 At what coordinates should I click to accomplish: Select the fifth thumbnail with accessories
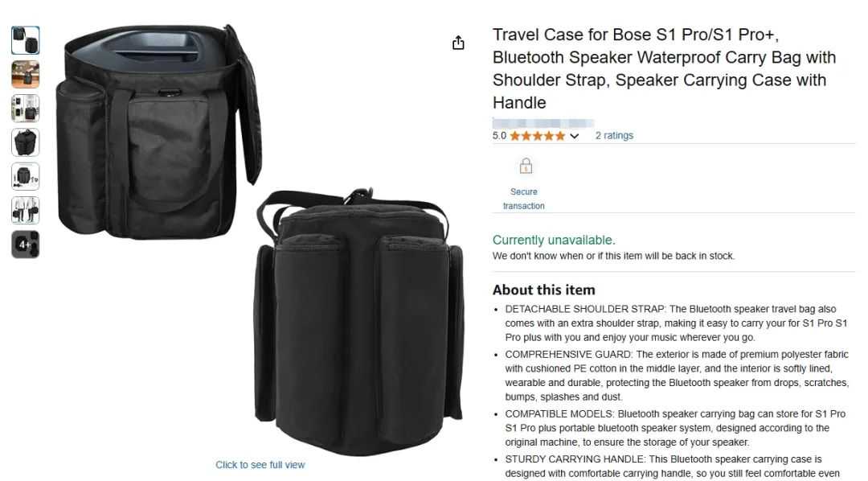point(26,176)
